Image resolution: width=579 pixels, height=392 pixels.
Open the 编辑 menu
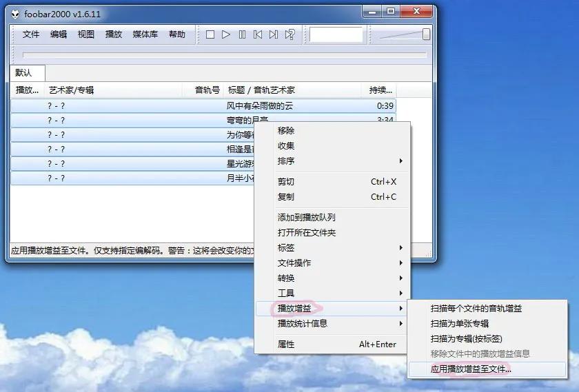59,34
